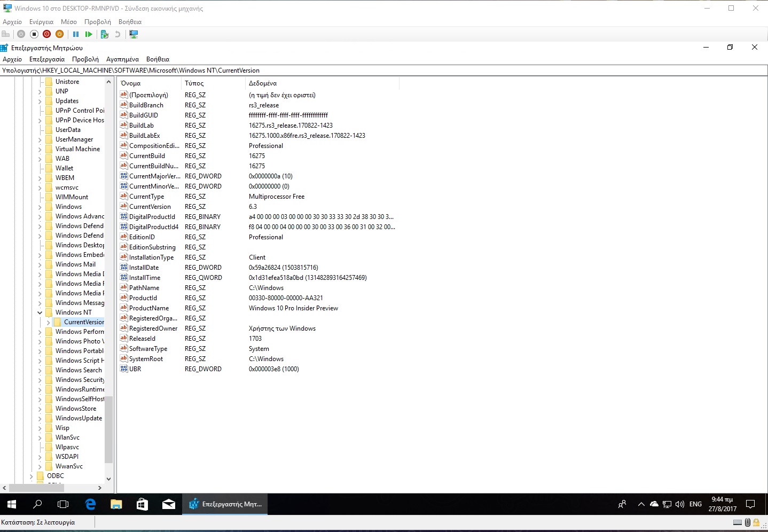The height and width of the screenshot is (532, 768).
Task: Click the tree scroll-up arrow
Action: point(109,82)
